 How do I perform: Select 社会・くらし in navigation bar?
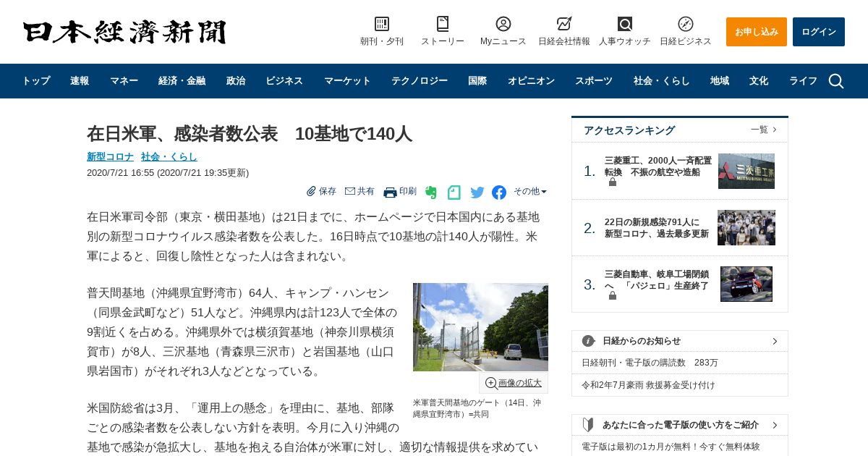tap(662, 81)
